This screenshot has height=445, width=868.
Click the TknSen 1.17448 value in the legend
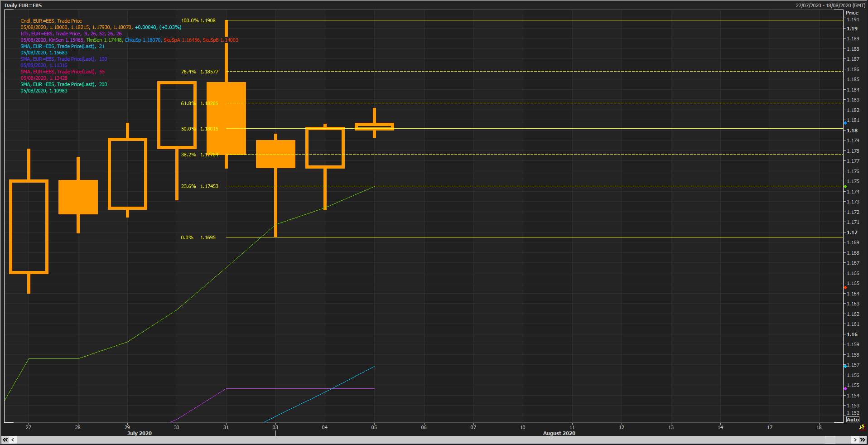pos(104,40)
